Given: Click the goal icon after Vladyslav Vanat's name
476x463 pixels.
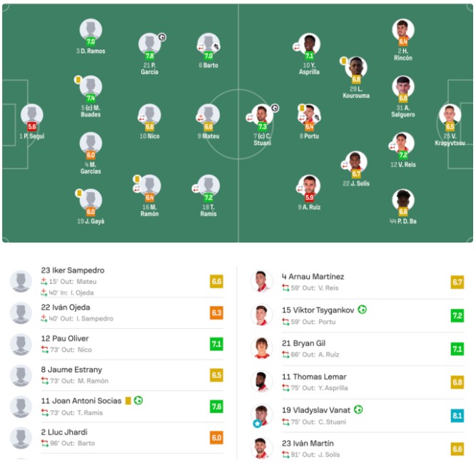Looking at the screenshot, I should tap(359, 409).
